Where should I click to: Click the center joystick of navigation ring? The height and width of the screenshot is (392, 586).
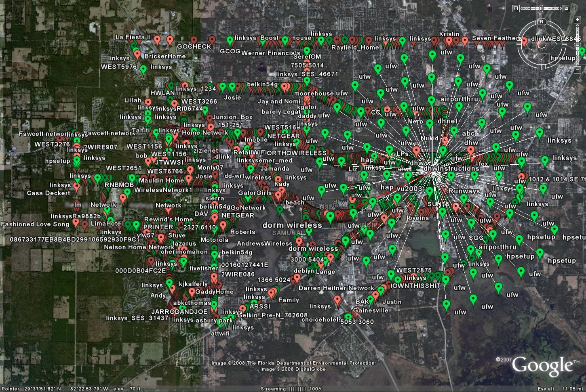(x=542, y=44)
